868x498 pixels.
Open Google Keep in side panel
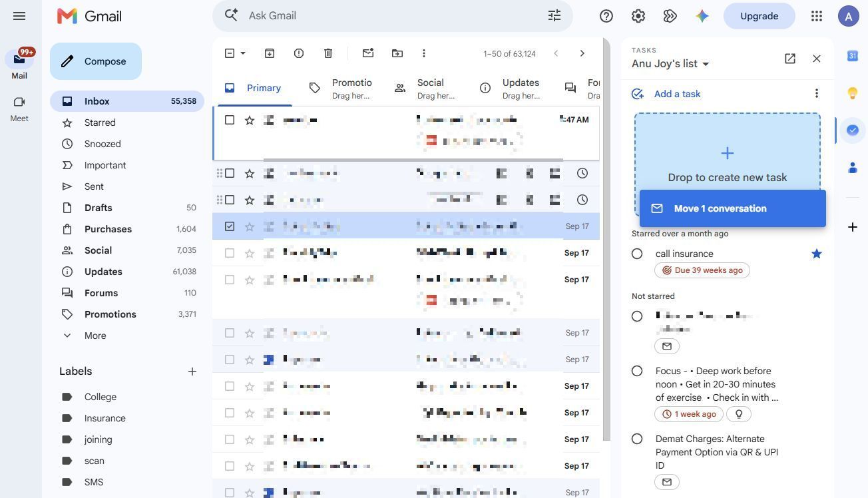(x=852, y=93)
